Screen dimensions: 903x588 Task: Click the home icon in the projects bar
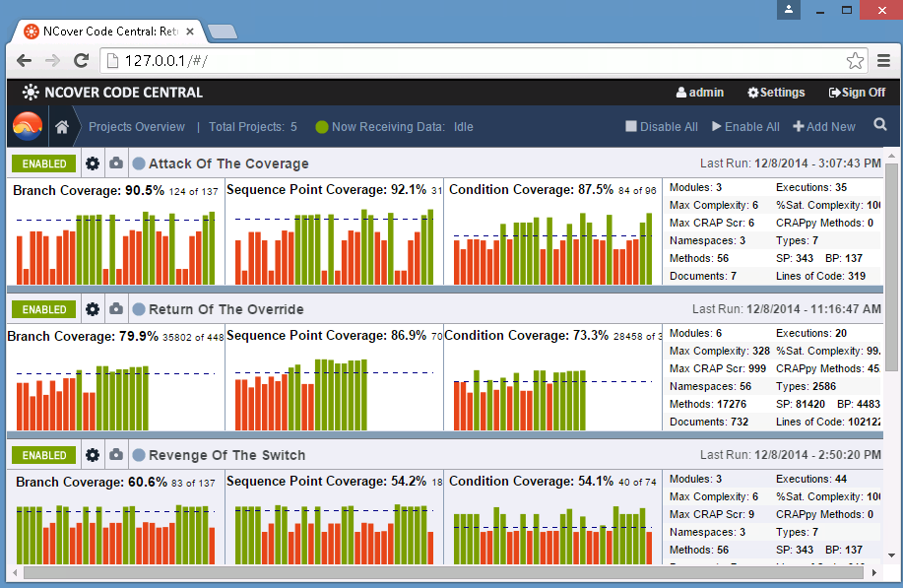(62, 127)
